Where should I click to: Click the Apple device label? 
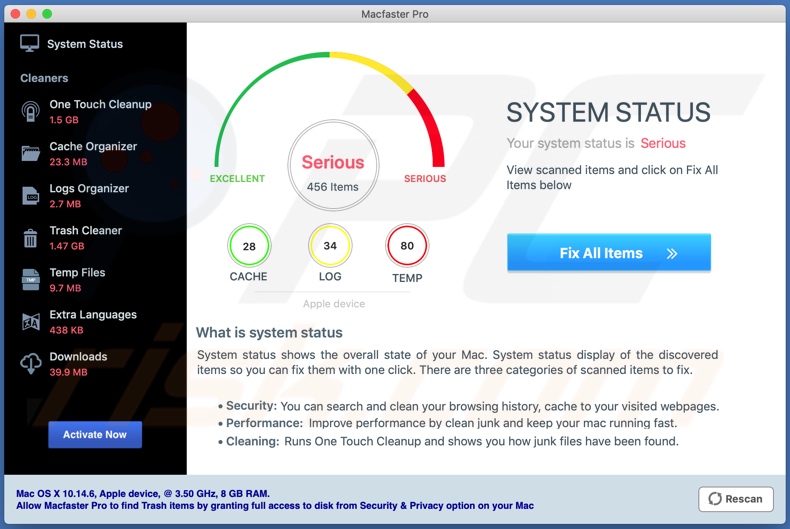(x=334, y=304)
